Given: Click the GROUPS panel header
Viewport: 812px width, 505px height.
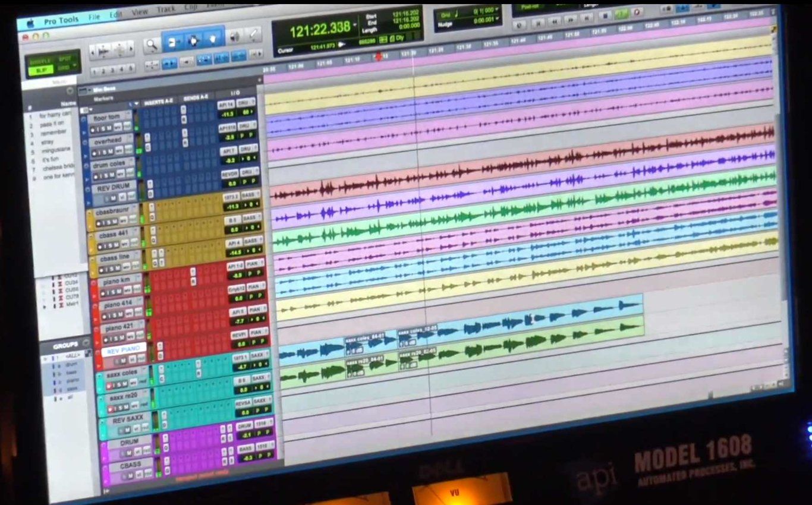Looking at the screenshot, I should 65,345.
